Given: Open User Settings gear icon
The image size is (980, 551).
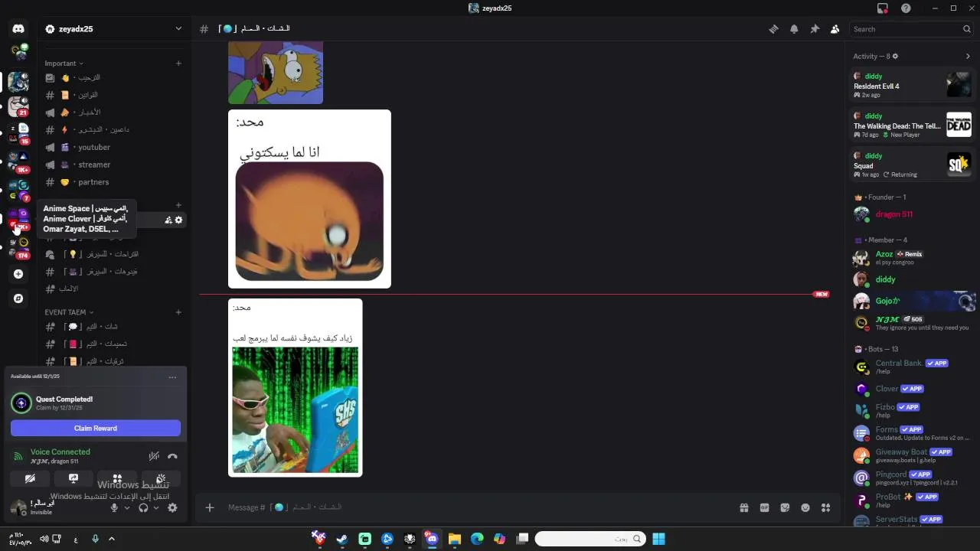Looking at the screenshot, I should (x=172, y=507).
